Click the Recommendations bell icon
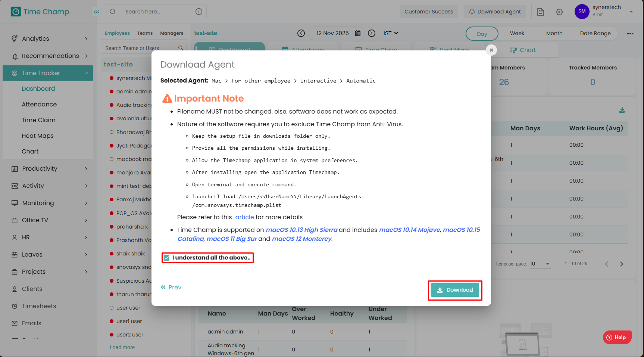This screenshot has width=644, height=357. point(15,56)
